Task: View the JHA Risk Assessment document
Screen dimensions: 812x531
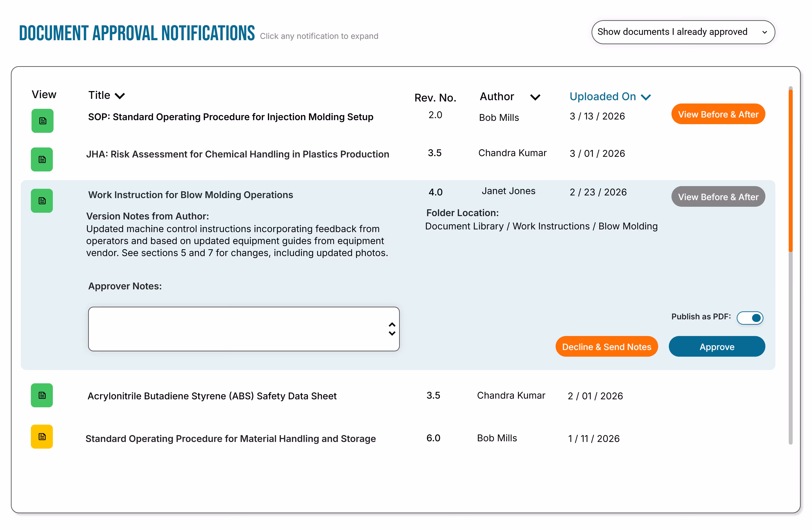Action: (42, 159)
